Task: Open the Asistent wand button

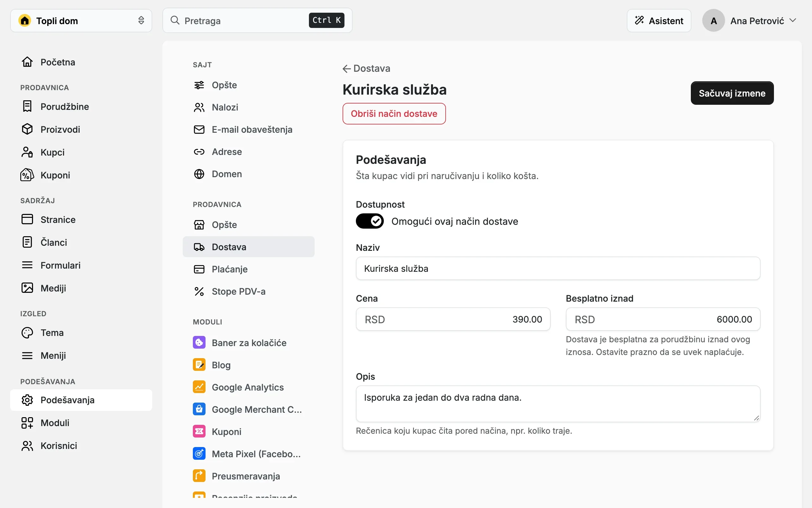Action: coord(659,21)
